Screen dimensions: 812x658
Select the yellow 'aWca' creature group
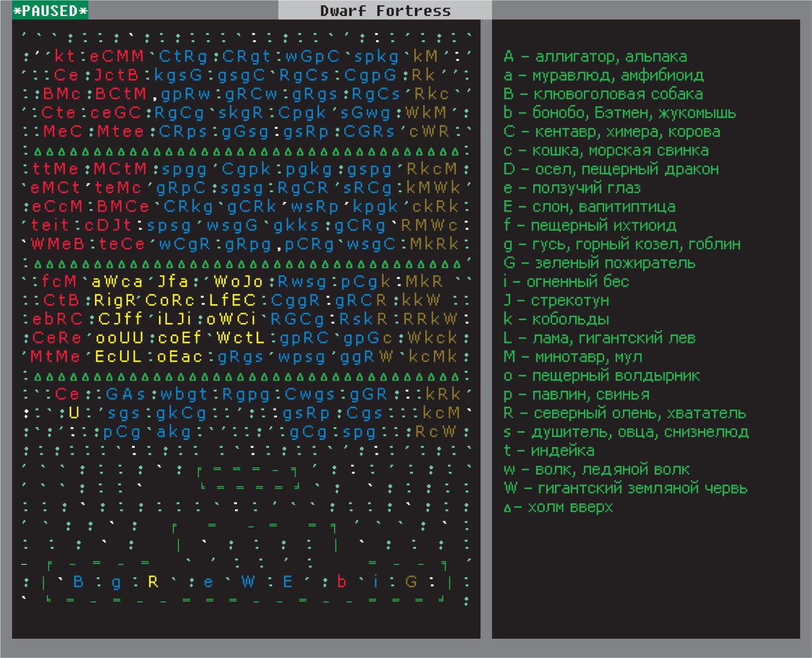(x=117, y=282)
